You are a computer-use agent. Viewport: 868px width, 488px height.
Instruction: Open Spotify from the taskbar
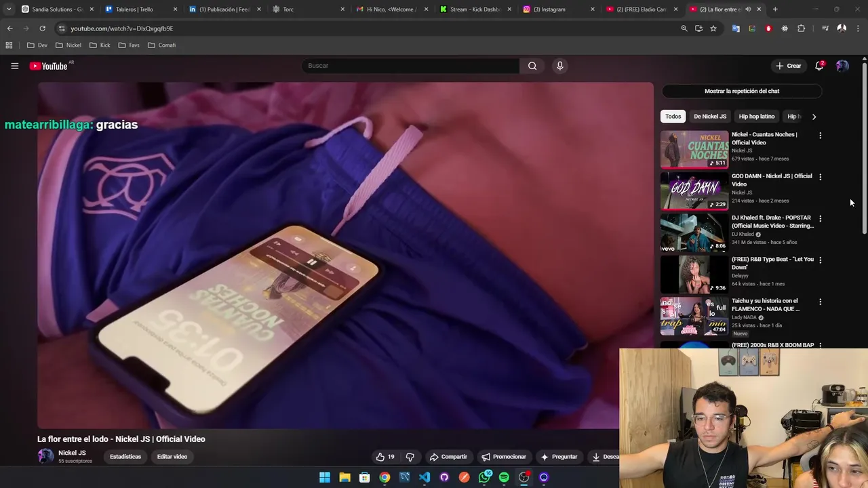504,477
